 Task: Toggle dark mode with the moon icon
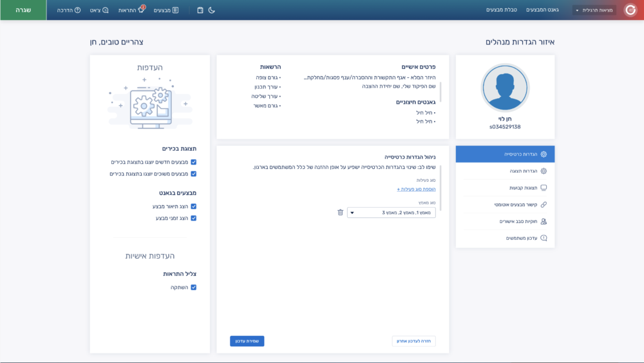coord(211,10)
